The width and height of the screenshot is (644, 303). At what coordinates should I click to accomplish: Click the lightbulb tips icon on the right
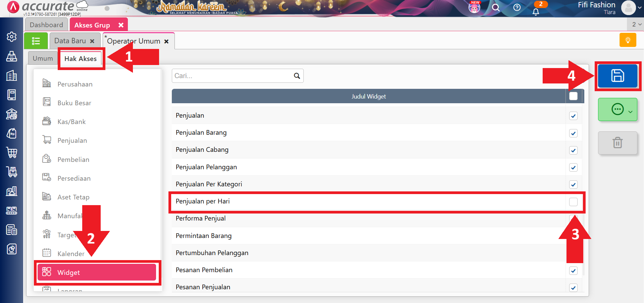[x=628, y=40]
